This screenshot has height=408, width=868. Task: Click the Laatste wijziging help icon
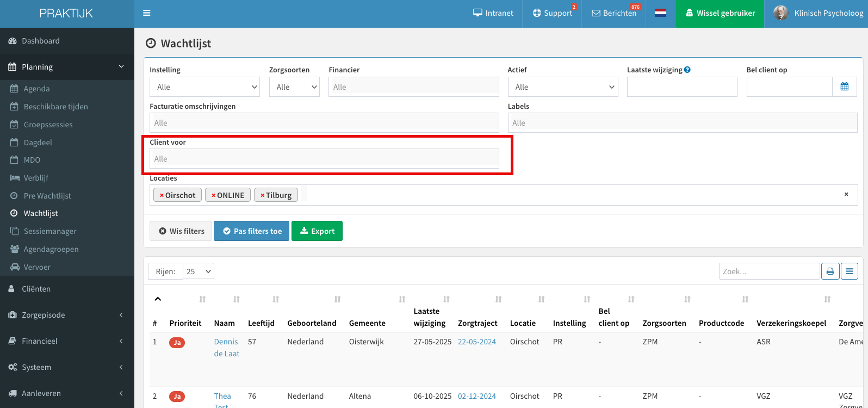point(687,70)
